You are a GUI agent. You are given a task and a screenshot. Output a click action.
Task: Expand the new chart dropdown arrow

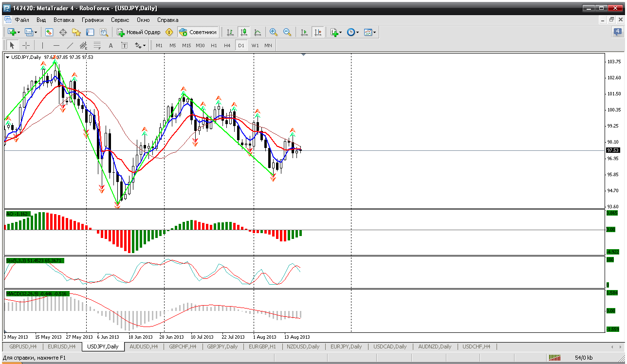[18, 32]
